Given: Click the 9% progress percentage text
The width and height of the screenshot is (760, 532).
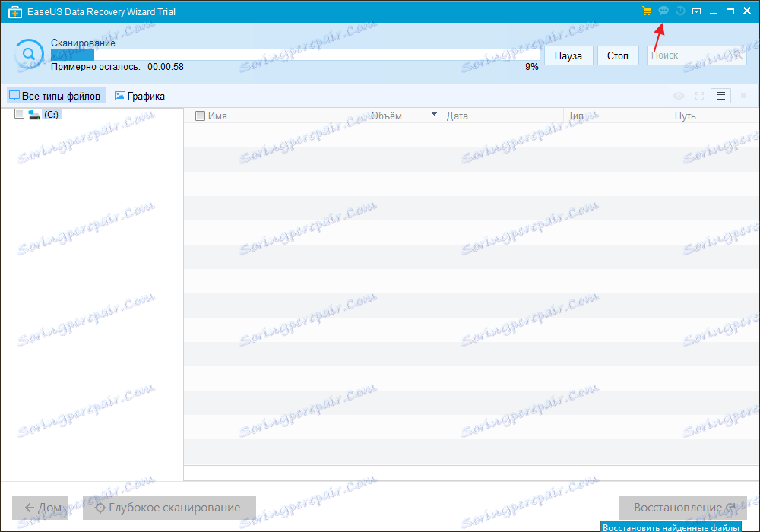Looking at the screenshot, I should (532, 67).
